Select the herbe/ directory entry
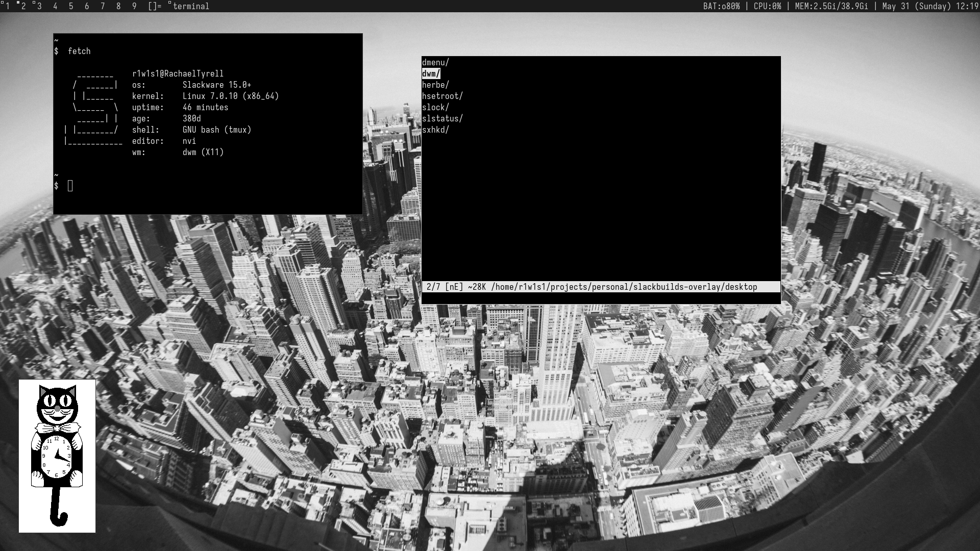 click(435, 85)
